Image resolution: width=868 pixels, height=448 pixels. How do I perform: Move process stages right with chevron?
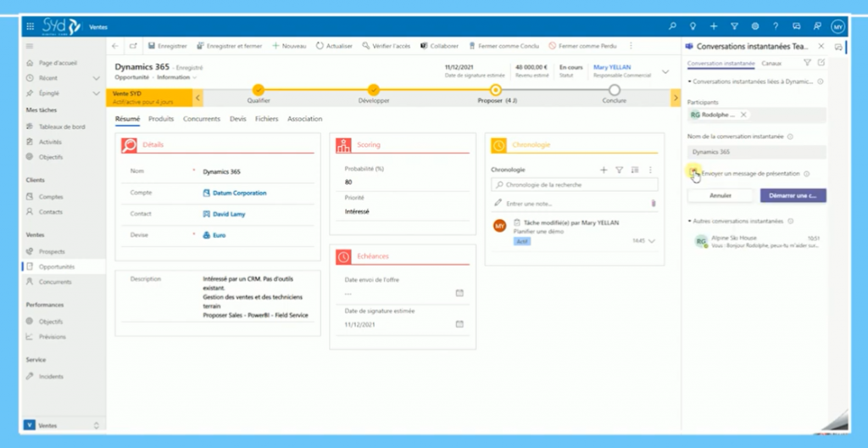pos(676,98)
